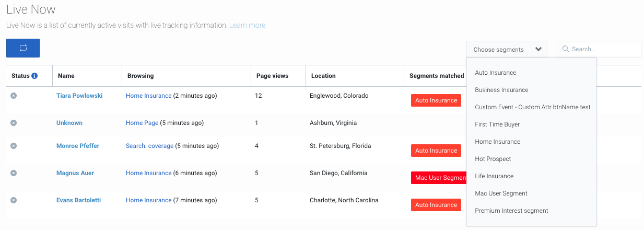644x230 pixels.
Task: Click the status icon for Monroe Pfeffer
Action: point(14,146)
